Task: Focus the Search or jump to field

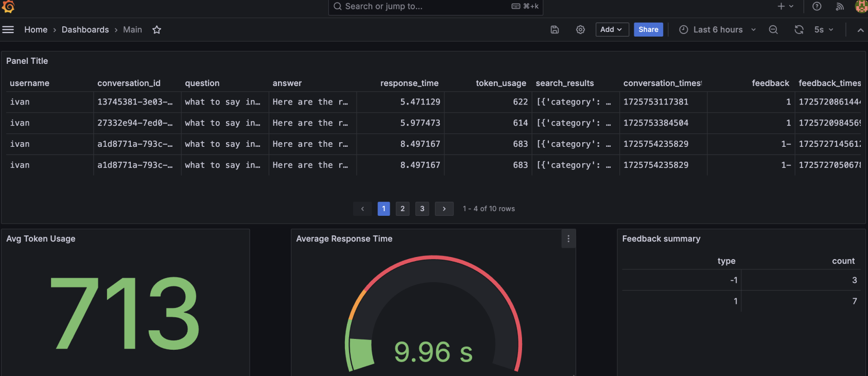Action: click(436, 7)
